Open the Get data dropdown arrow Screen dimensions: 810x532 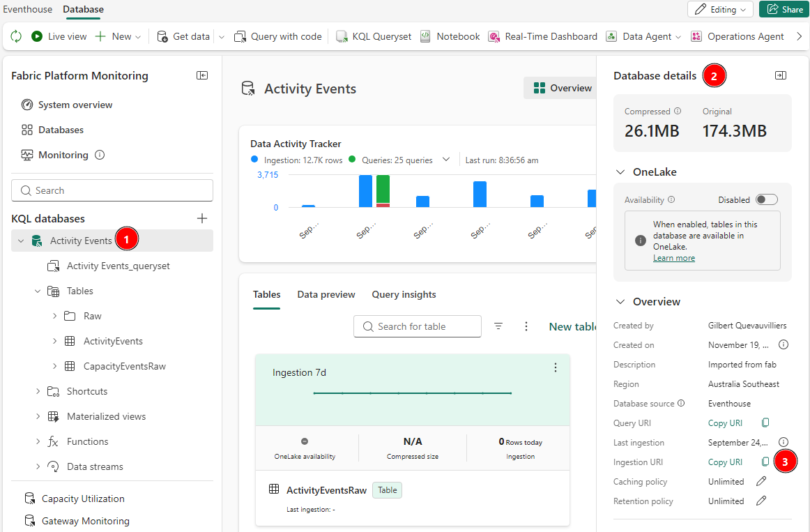click(222, 37)
